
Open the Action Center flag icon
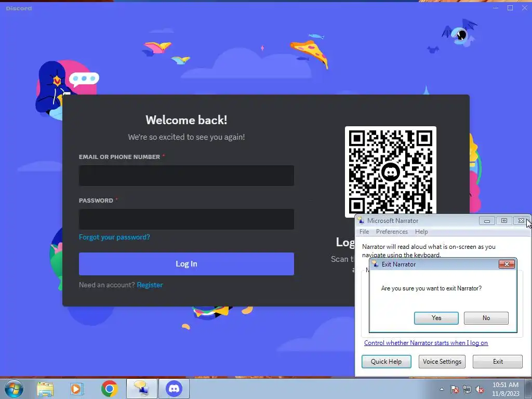(x=455, y=389)
